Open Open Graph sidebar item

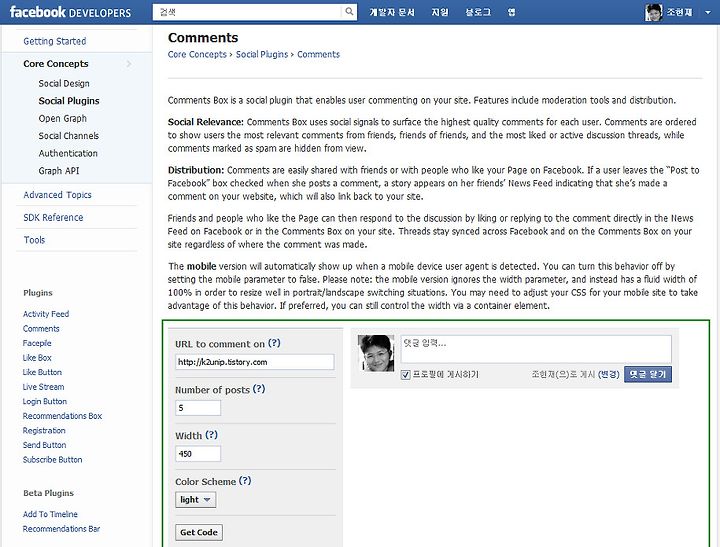point(62,118)
